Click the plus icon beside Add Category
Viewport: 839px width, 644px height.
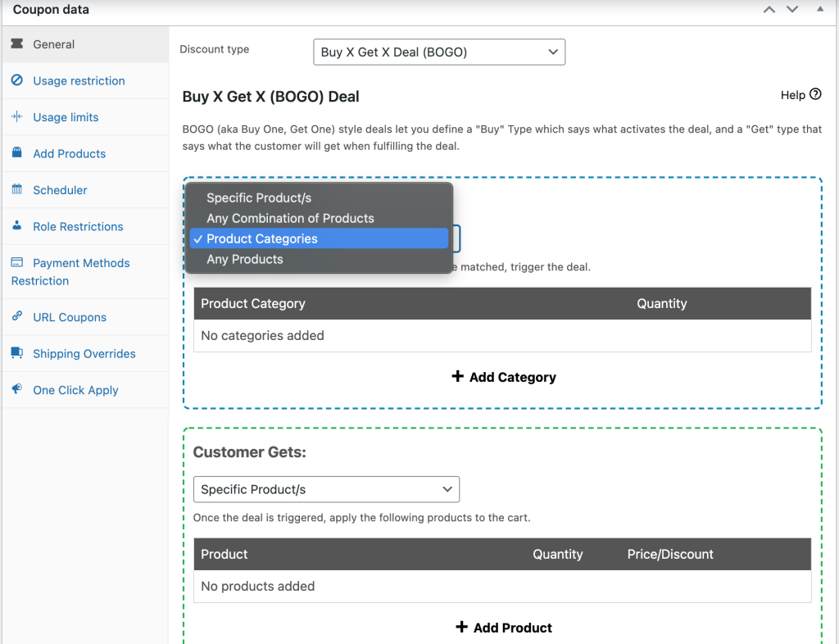457,376
